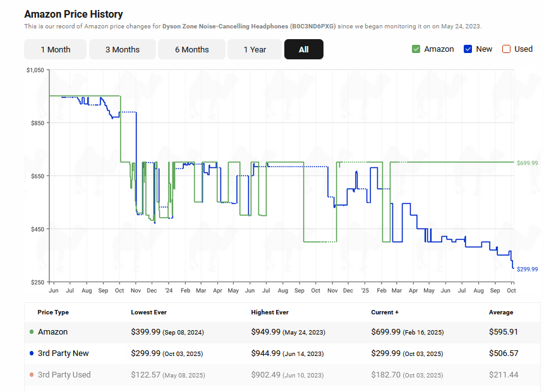
Task: Show the 6 Months price history
Action: click(x=191, y=49)
